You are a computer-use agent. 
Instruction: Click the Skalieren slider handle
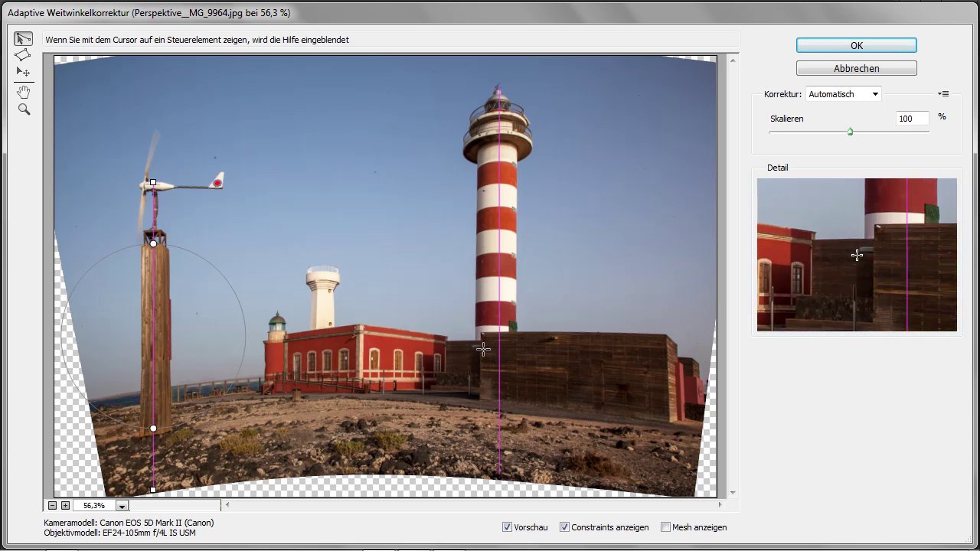(x=850, y=132)
